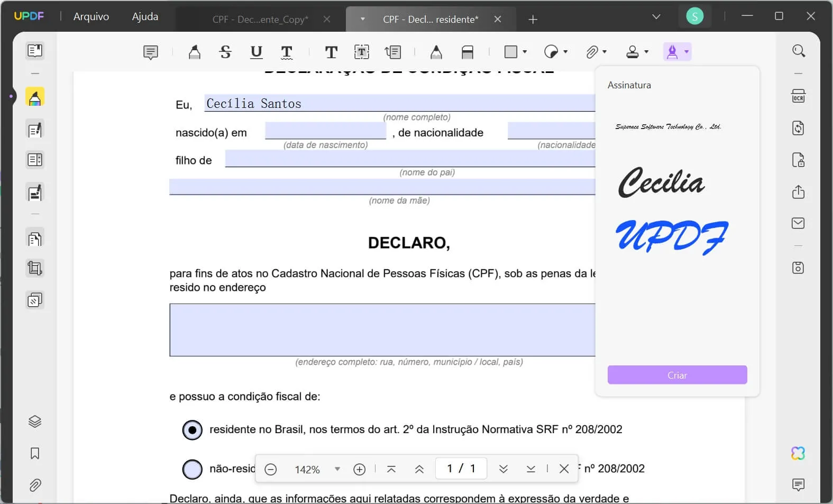Select the 'residente no Brasil' radio button
833x504 pixels.
tap(193, 430)
